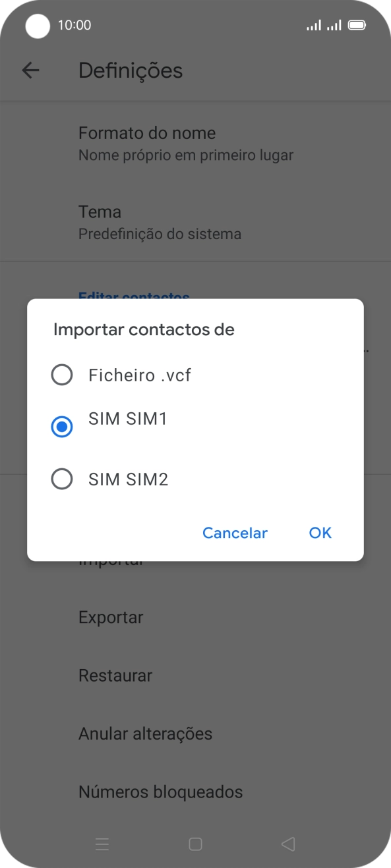Select Números bloqueados from the list

click(161, 792)
